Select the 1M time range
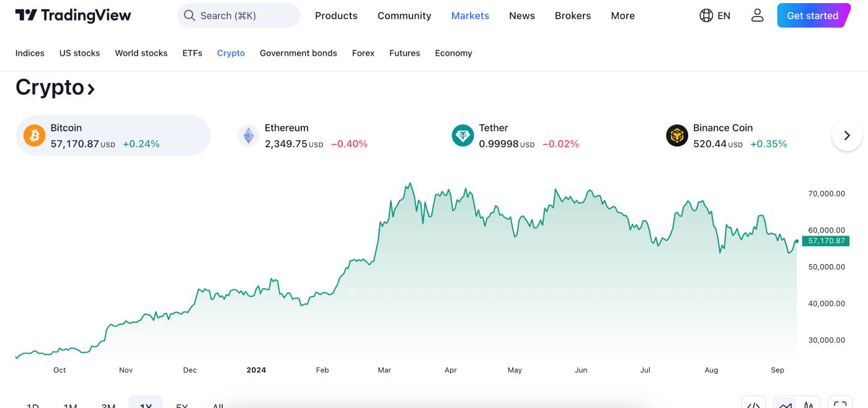868x408 pixels. (x=70, y=406)
